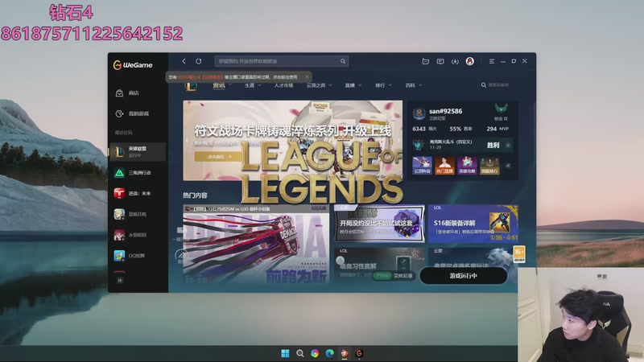Open the latest match row showing 胜利
644x362 pixels.
click(x=462, y=145)
